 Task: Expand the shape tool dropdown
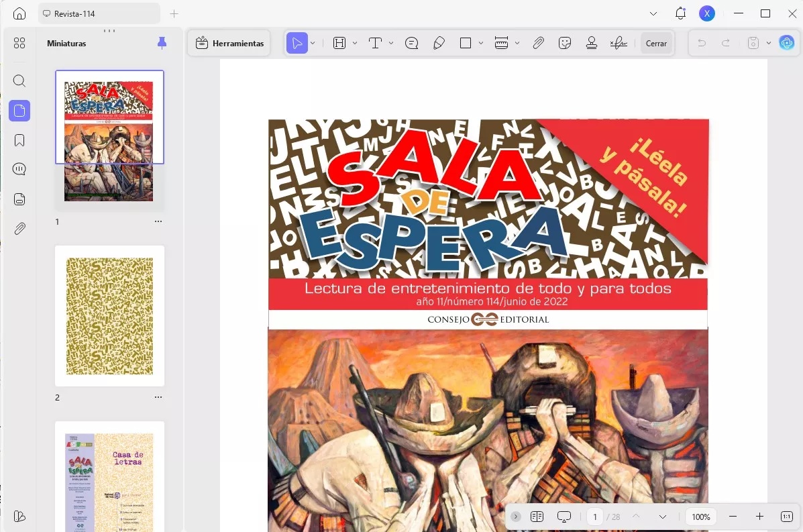[x=481, y=44]
